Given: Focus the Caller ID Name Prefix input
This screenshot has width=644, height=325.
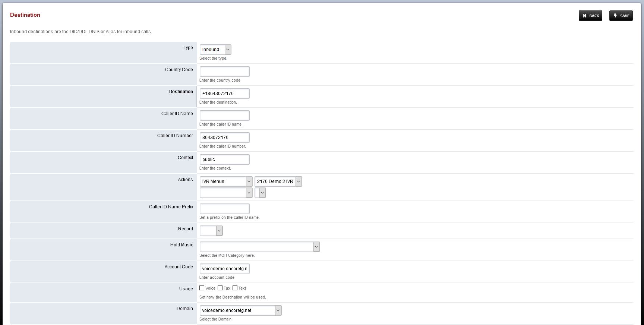Looking at the screenshot, I should pyautogui.click(x=224, y=209).
